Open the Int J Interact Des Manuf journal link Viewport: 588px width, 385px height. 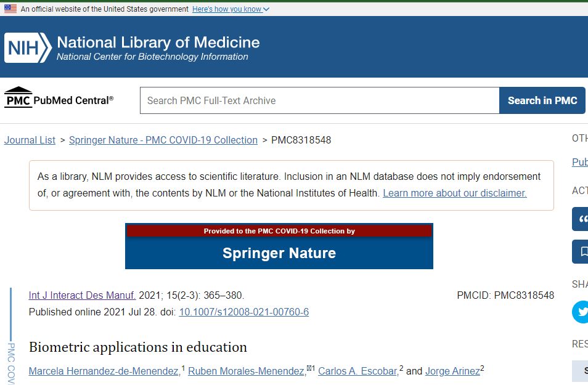click(82, 295)
